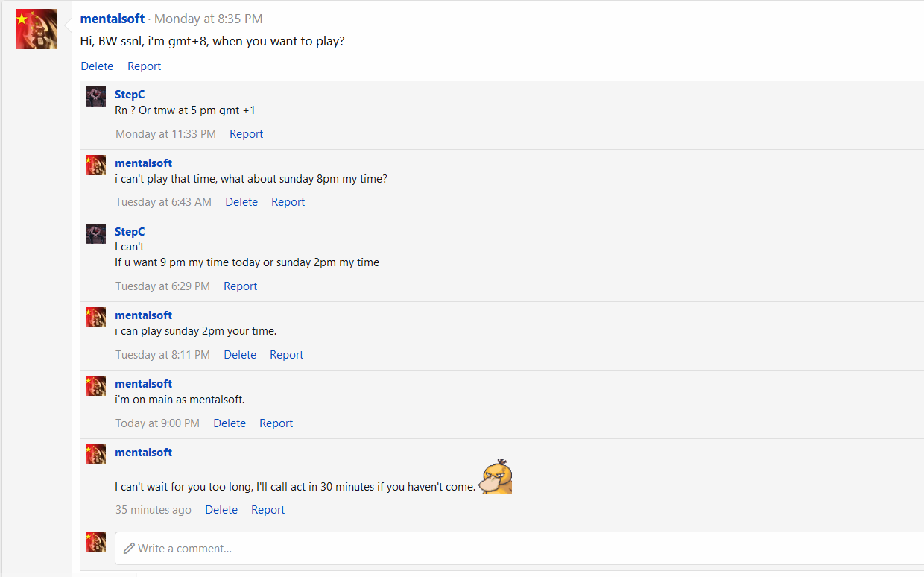The width and height of the screenshot is (924, 577).
Task: Delete the comment posted 35 minutes ago
Action: click(x=221, y=510)
